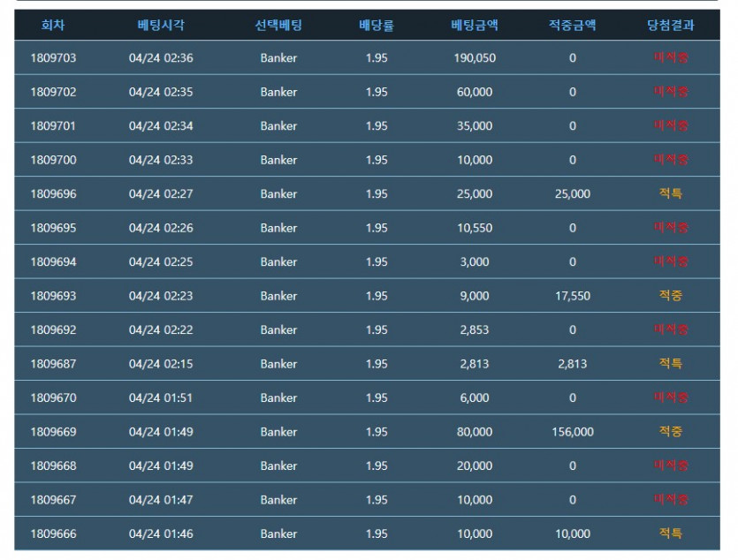738x560 pixels.
Task: Click red 미적중 result in row 1809670
Action: (671, 397)
